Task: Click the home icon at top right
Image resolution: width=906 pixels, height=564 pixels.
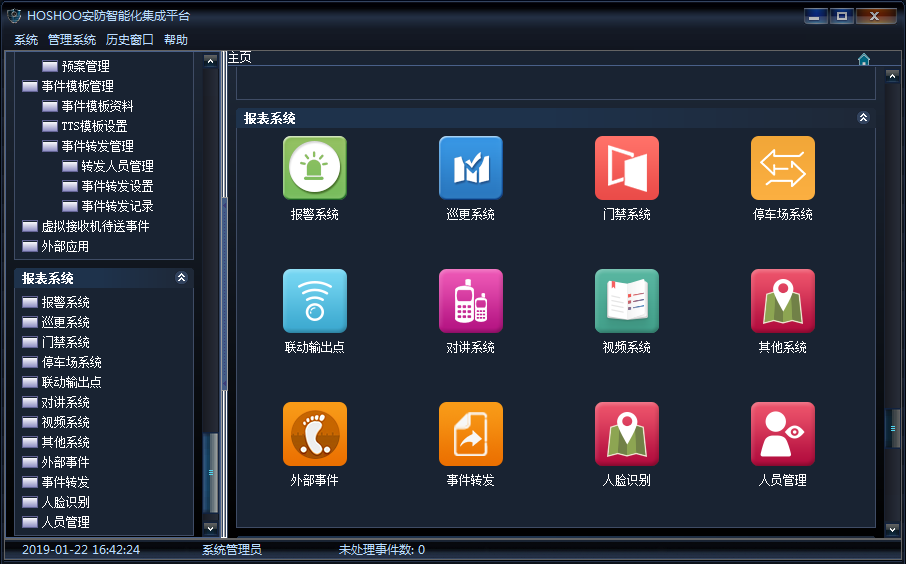Action: [x=864, y=59]
